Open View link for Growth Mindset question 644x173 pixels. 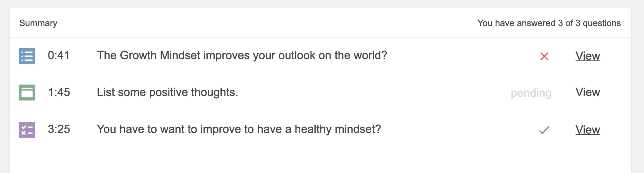[x=588, y=56]
